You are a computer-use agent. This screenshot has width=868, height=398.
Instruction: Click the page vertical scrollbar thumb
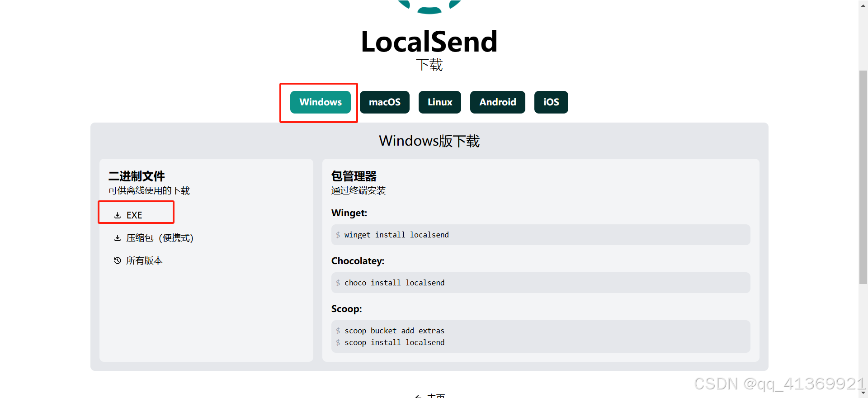point(863,177)
